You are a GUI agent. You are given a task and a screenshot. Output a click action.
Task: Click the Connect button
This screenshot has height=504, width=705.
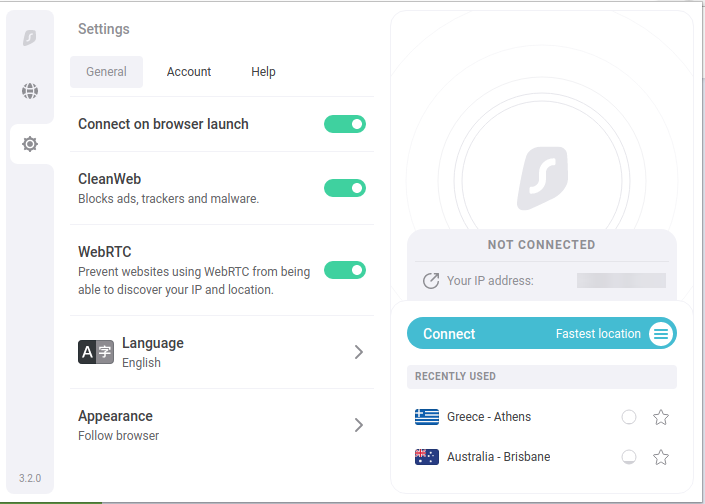(x=542, y=333)
